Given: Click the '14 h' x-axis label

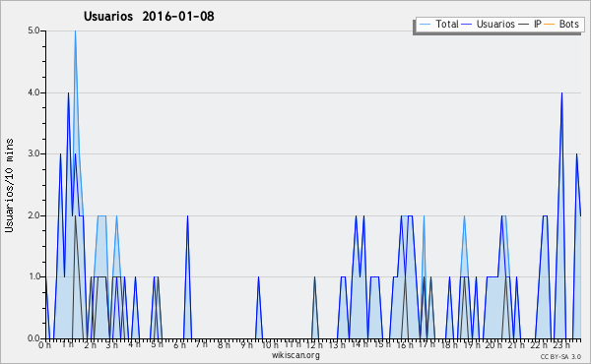Looking at the screenshot, I should tap(360, 344).
